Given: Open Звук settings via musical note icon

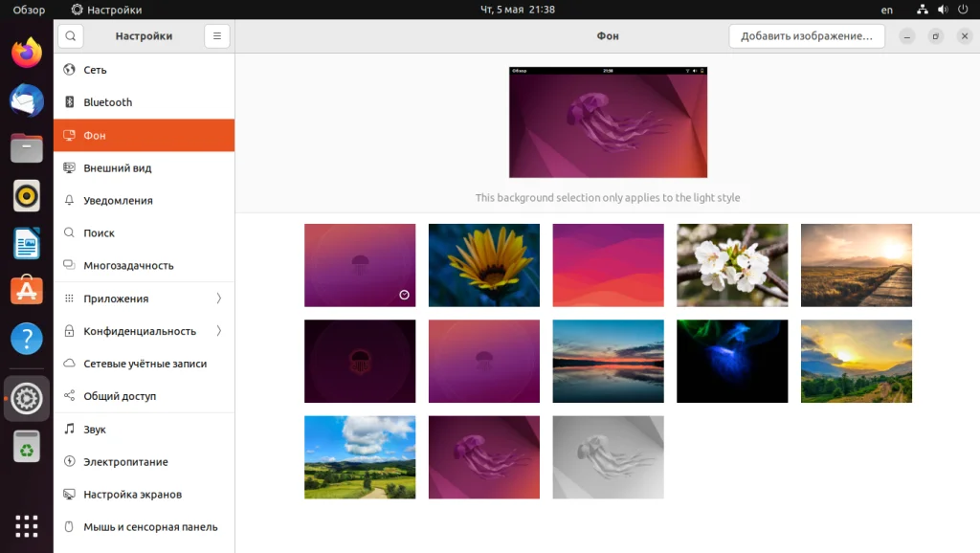Looking at the screenshot, I should [x=68, y=429].
